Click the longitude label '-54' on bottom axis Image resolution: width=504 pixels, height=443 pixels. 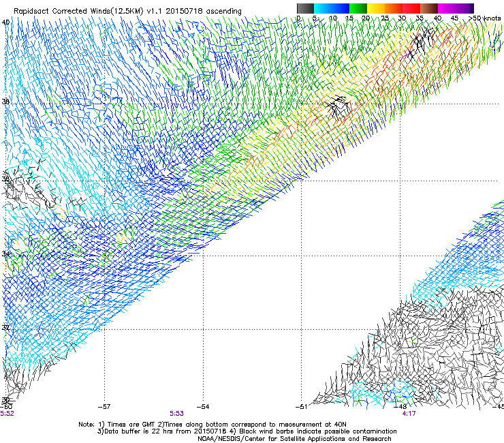point(203,407)
